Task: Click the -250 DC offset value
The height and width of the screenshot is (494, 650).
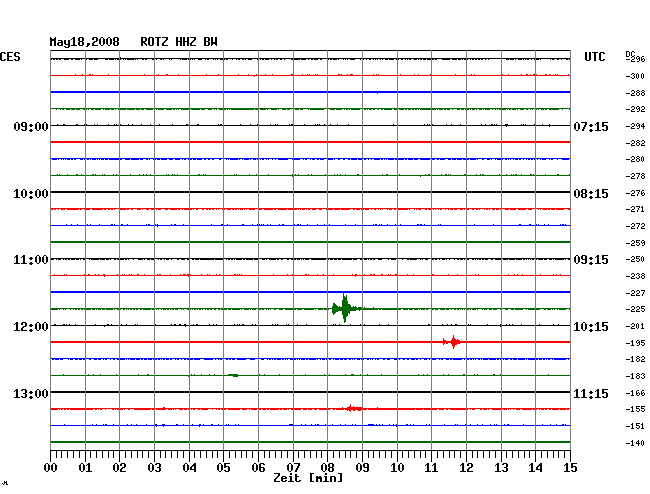Action: [635, 259]
